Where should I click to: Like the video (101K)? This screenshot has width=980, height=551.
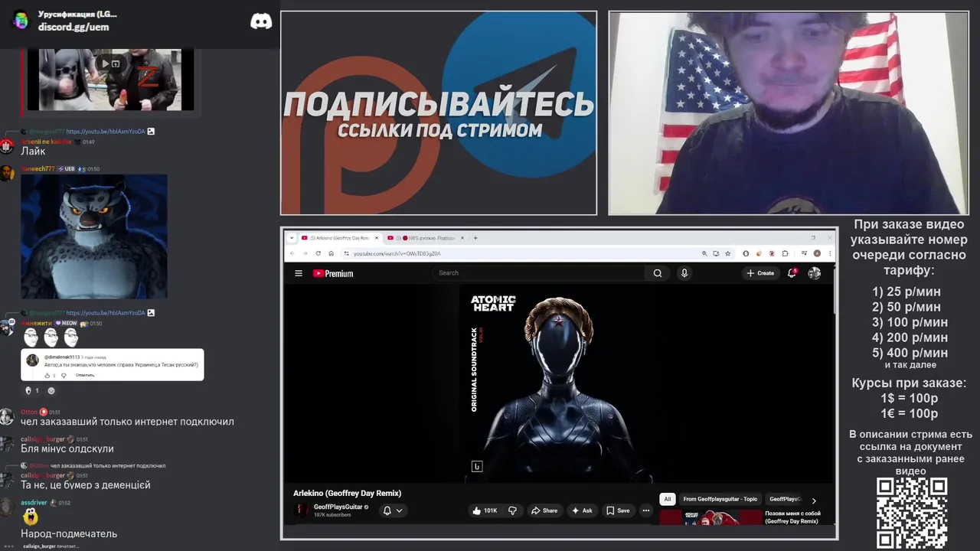tap(485, 510)
